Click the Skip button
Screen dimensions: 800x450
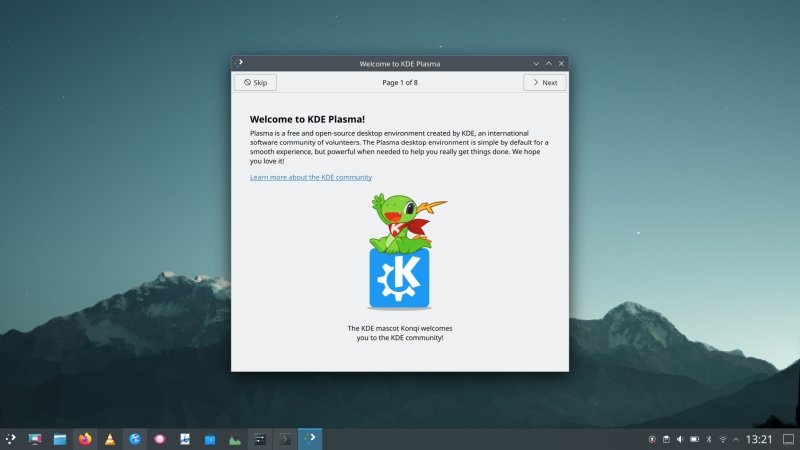[255, 83]
